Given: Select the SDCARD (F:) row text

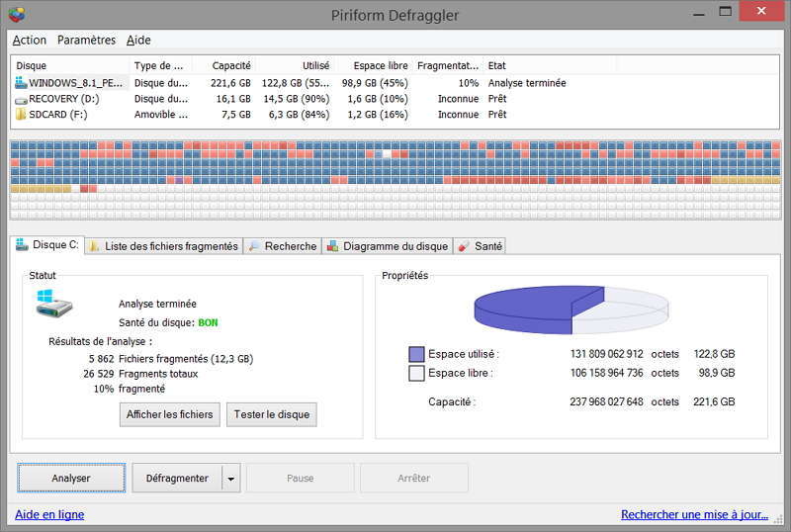Looking at the screenshot, I should (x=58, y=114).
